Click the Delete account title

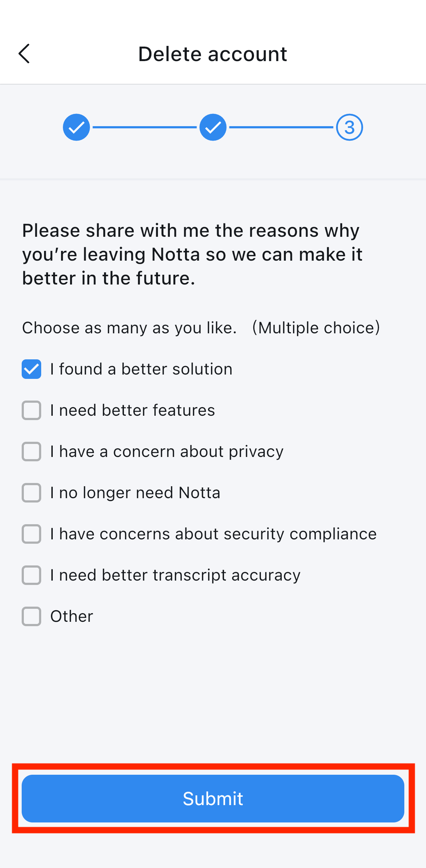pos(212,54)
